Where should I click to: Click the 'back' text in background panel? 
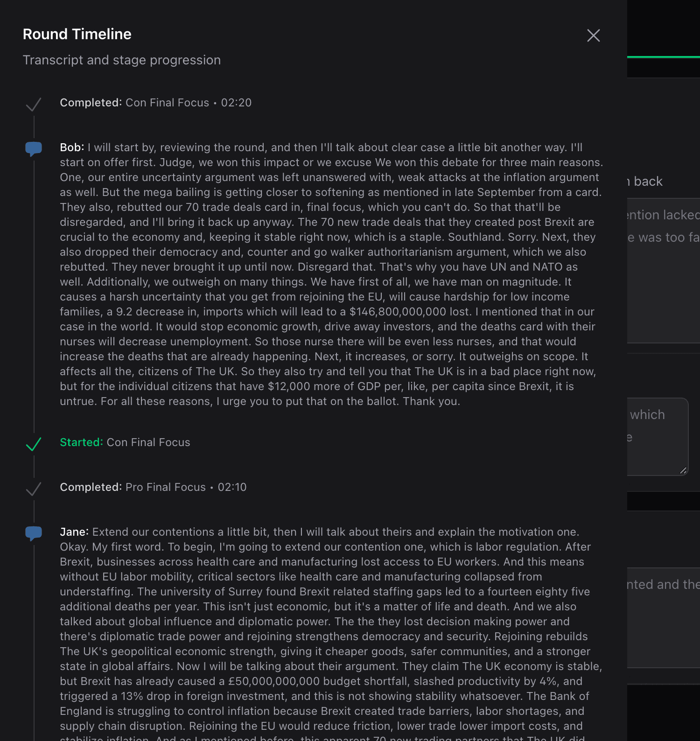648,182
